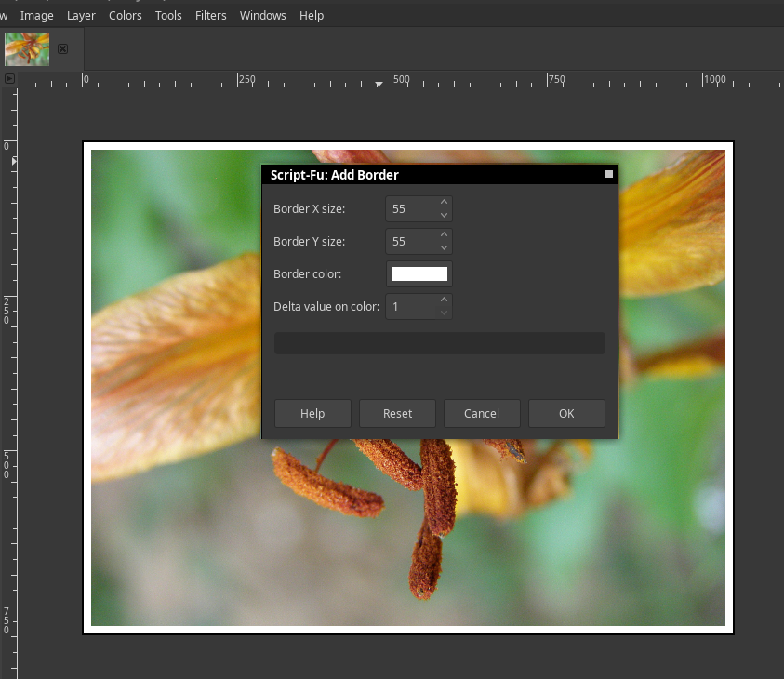Click into the Border Y size field

(410, 242)
